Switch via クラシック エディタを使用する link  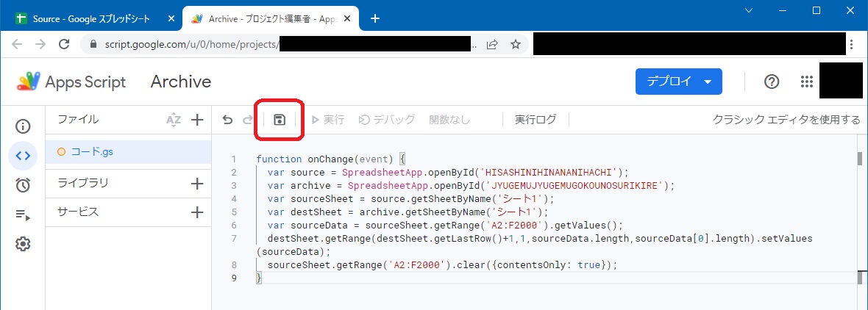coord(786,120)
